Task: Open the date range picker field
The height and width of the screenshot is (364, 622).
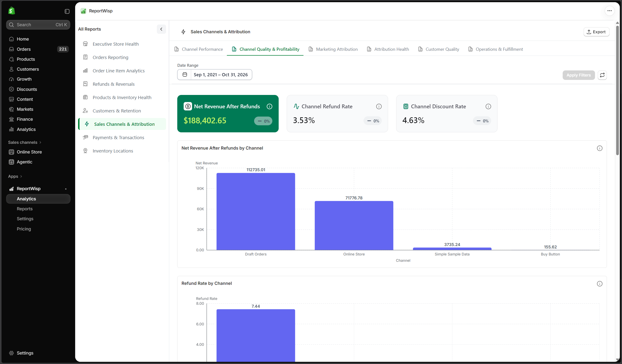Action: 214,75
